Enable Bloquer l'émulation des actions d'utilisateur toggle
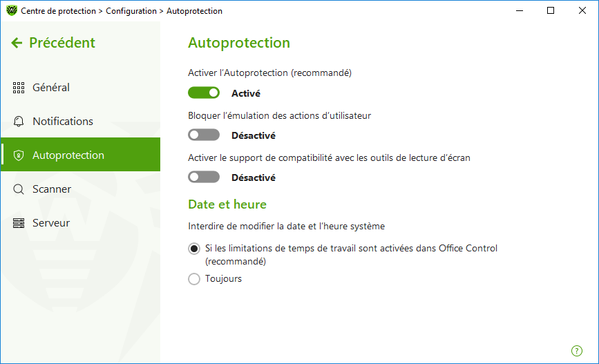The width and height of the screenshot is (599, 364). [x=204, y=135]
